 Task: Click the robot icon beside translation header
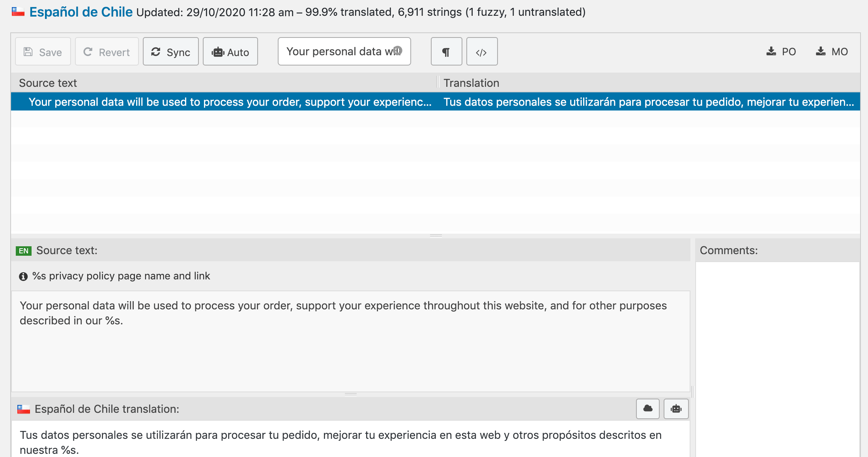point(676,409)
